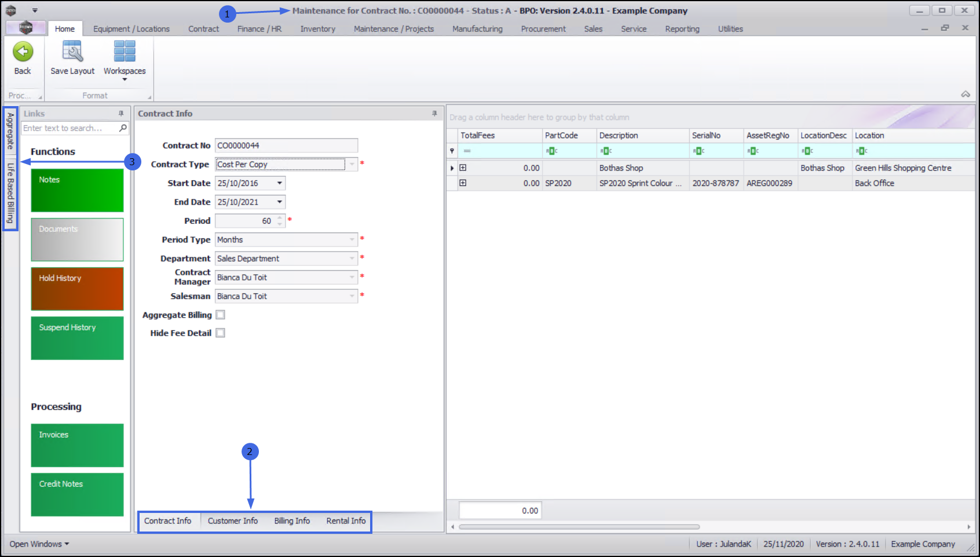
Task: Click the LocationDesc column filter icon
Action: [807, 151]
